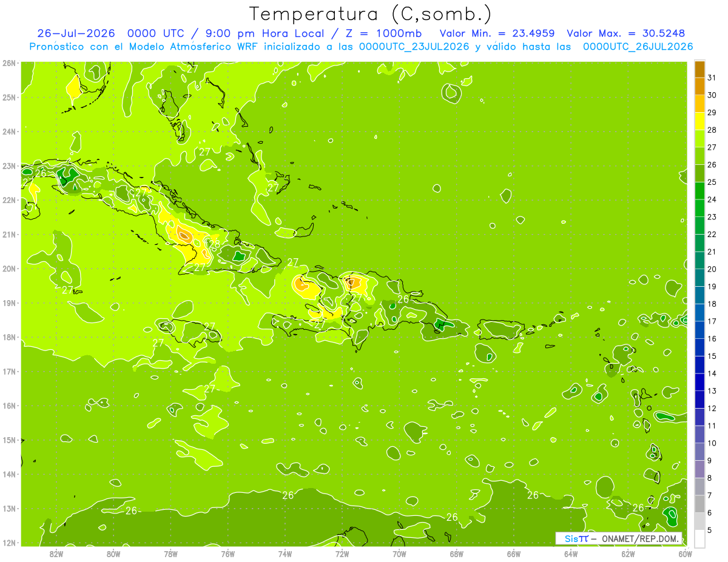This screenshot has width=728, height=562.
Task: Pick the amber legend swatch between 29 and 30
Action: [x=699, y=104]
